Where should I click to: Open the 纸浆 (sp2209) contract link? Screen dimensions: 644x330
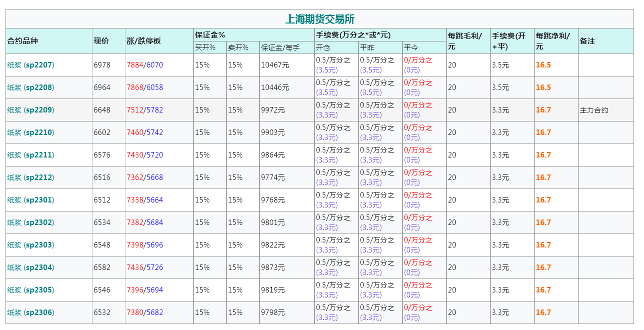[x=30, y=110]
